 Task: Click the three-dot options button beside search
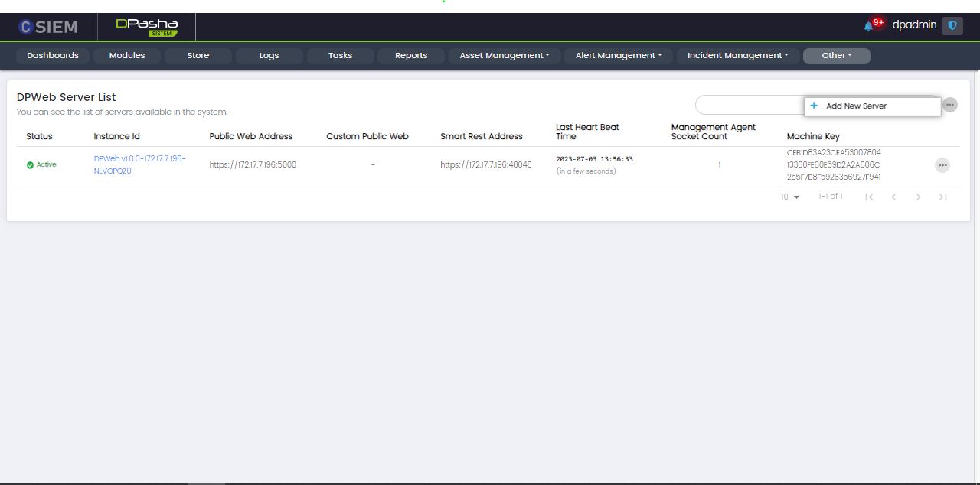click(949, 105)
